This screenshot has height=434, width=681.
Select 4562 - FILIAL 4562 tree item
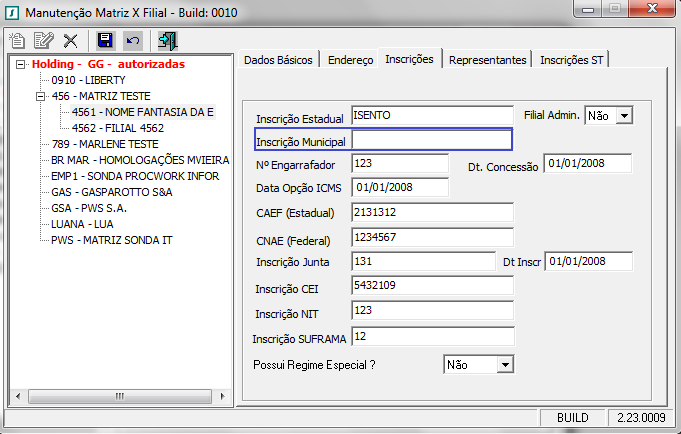(118, 128)
